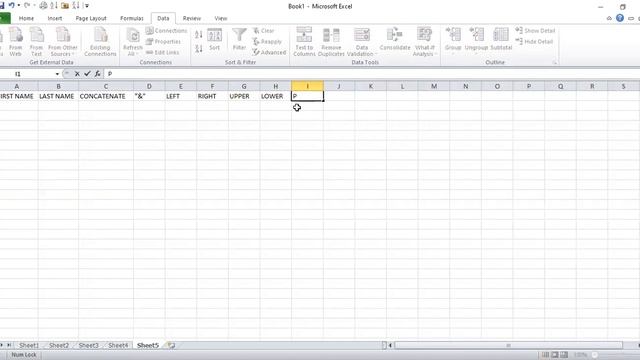Open the From Other Sources dropdown

62,42
